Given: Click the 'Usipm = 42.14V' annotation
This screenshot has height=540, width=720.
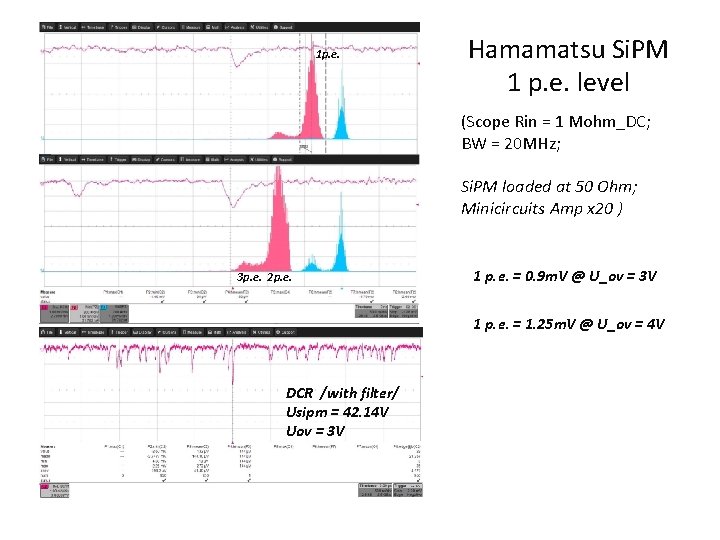Looking at the screenshot, I should [337, 412].
